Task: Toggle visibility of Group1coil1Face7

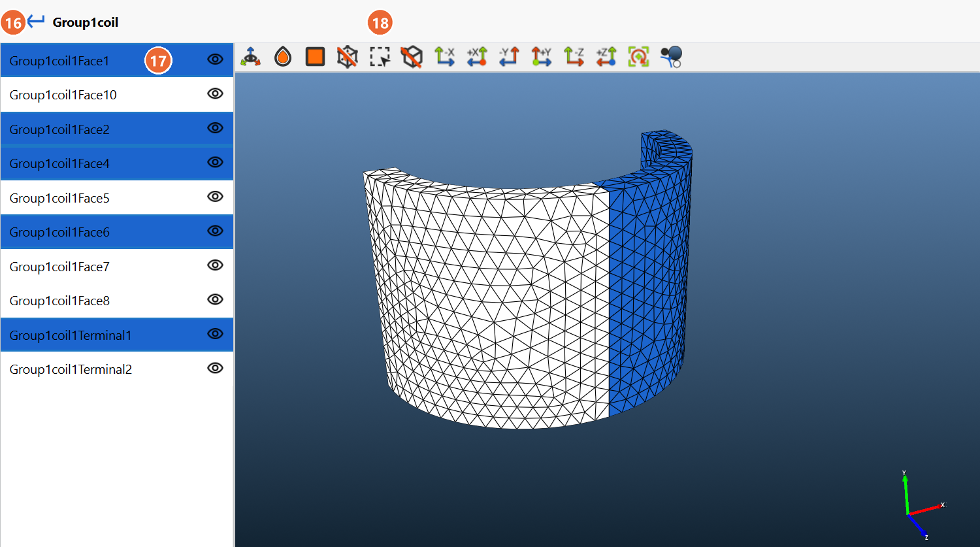Action: 215,265
